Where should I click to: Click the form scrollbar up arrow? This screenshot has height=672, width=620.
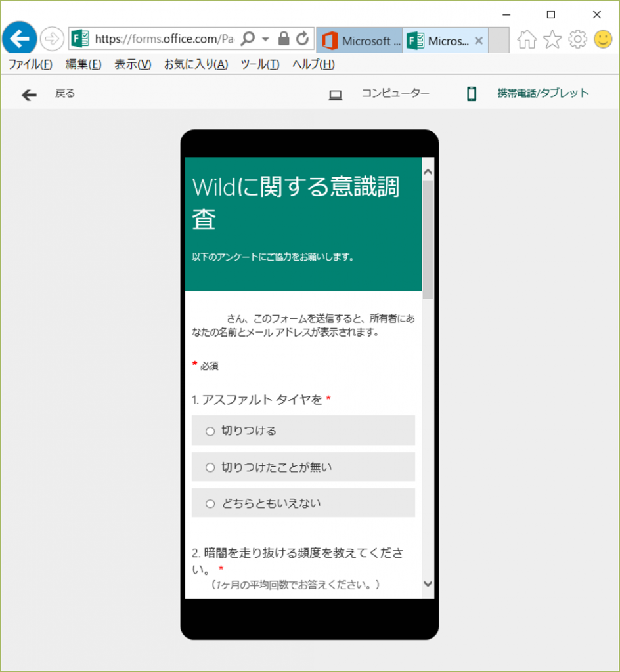428,172
